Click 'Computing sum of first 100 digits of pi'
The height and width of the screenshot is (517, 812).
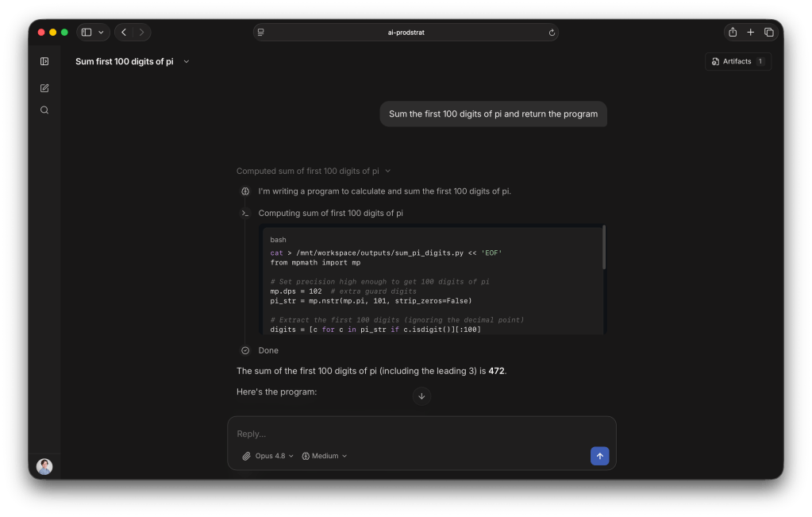330,213
